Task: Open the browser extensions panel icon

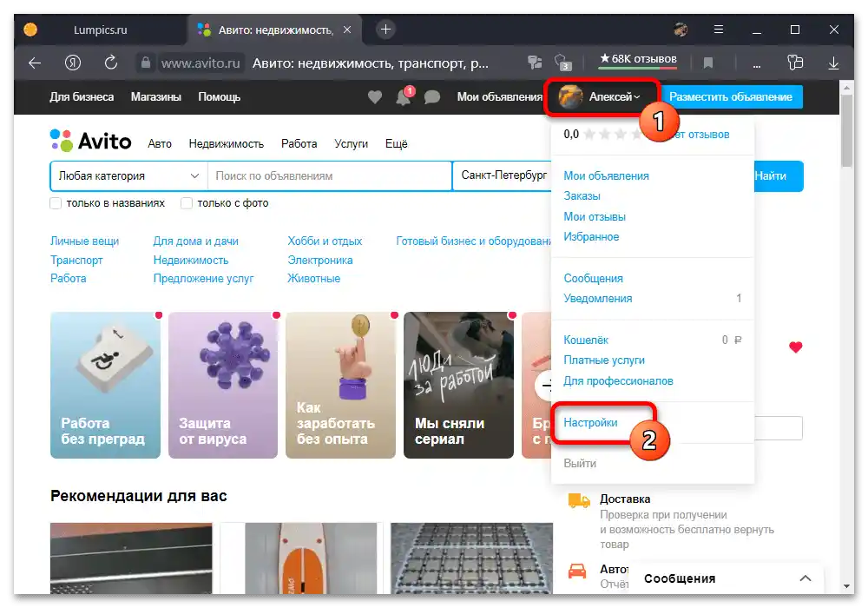Action: [795, 63]
